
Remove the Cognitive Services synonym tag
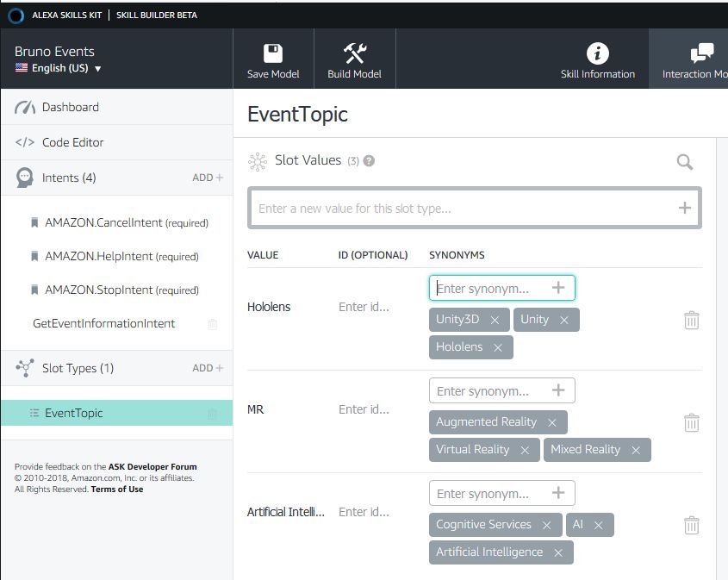coord(546,525)
